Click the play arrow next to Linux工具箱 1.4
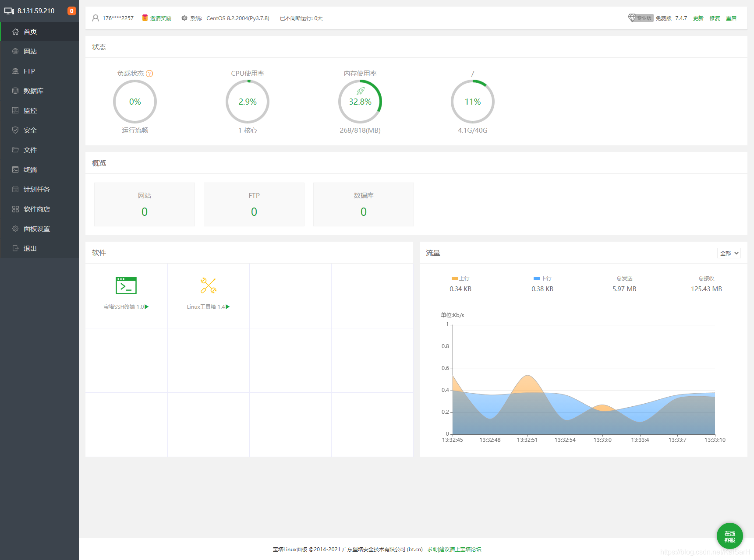754x560 pixels. click(x=228, y=307)
